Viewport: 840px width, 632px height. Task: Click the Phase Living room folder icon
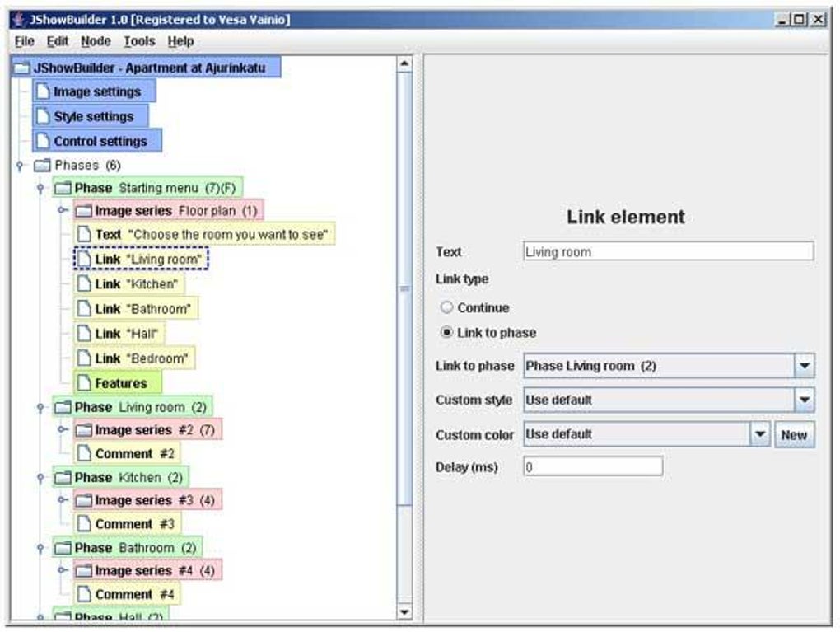tap(63, 407)
